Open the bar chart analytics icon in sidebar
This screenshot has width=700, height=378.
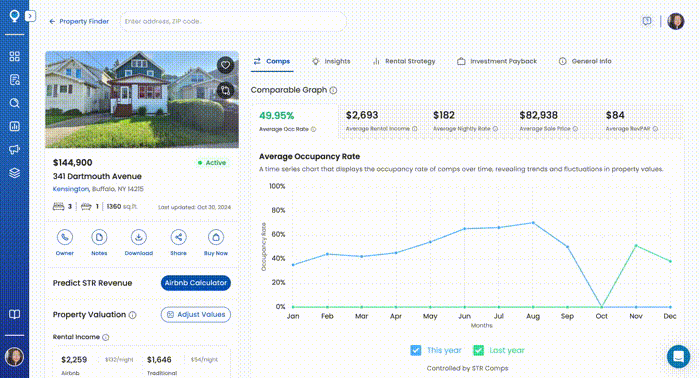coord(14,126)
